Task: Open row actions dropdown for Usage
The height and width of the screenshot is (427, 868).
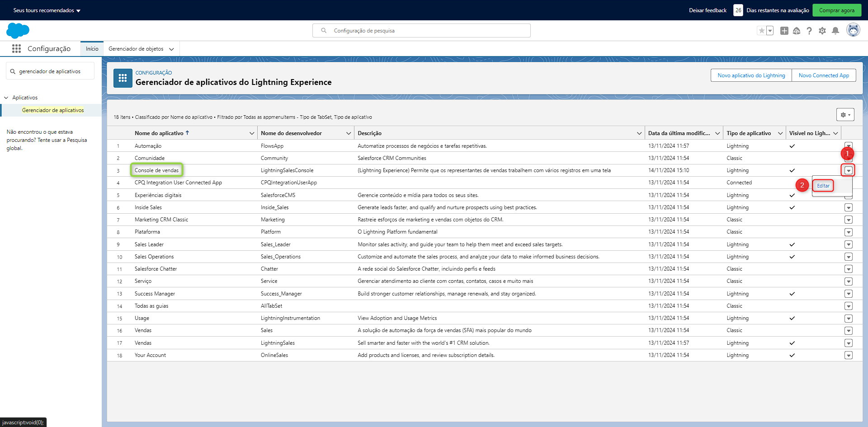Action: [849, 319]
